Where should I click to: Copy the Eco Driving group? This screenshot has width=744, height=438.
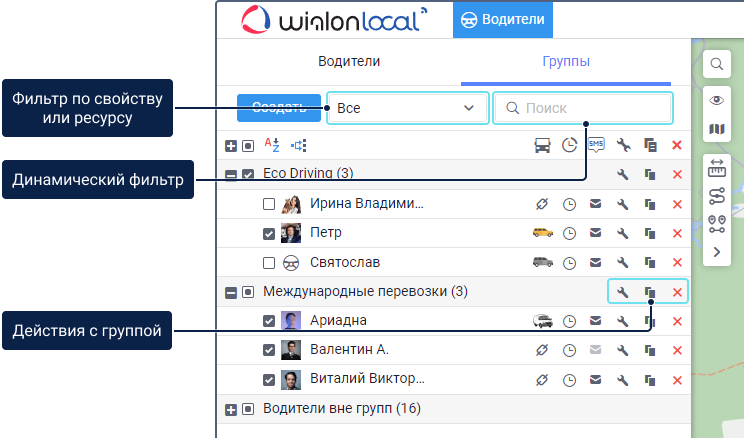650,175
